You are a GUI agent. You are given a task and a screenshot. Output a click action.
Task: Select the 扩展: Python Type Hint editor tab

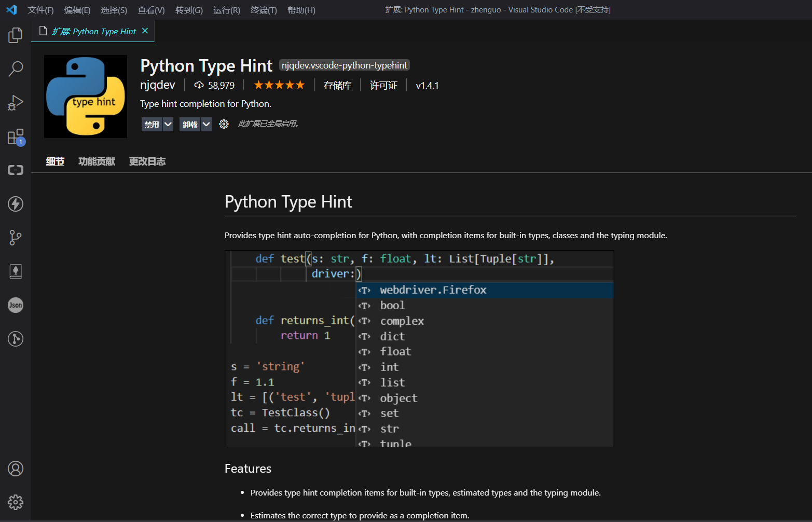pos(93,31)
